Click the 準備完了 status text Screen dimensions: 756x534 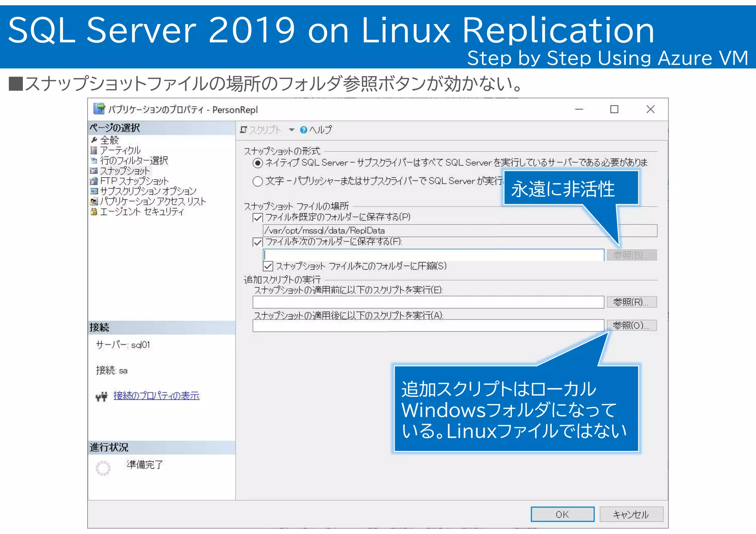point(145,464)
